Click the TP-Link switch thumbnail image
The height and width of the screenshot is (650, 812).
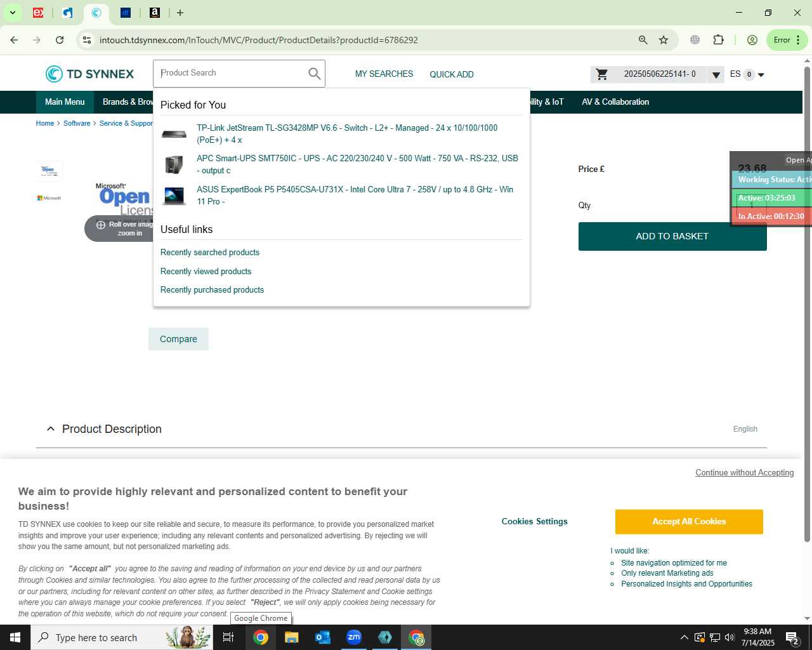pos(174,134)
